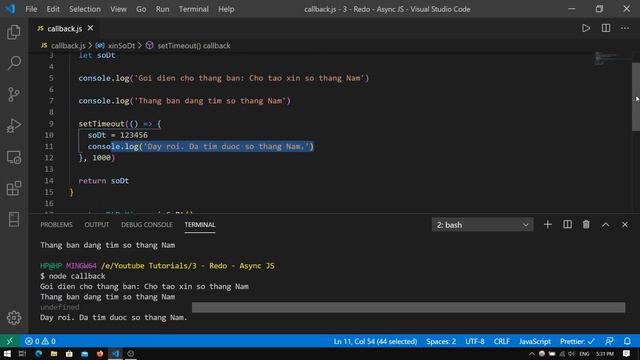Change file encoding 'UTF-8'
The image size is (640, 360).
click(475, 341)
